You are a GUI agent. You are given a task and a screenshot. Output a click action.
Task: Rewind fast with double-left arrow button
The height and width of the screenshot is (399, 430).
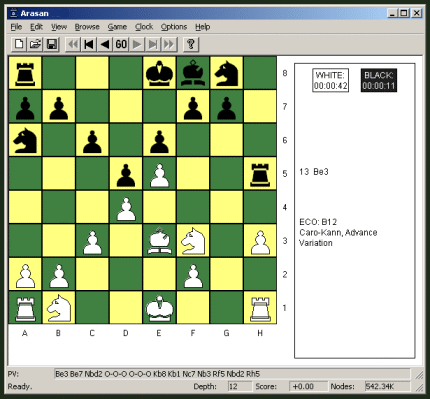click(x=73, y=44)
